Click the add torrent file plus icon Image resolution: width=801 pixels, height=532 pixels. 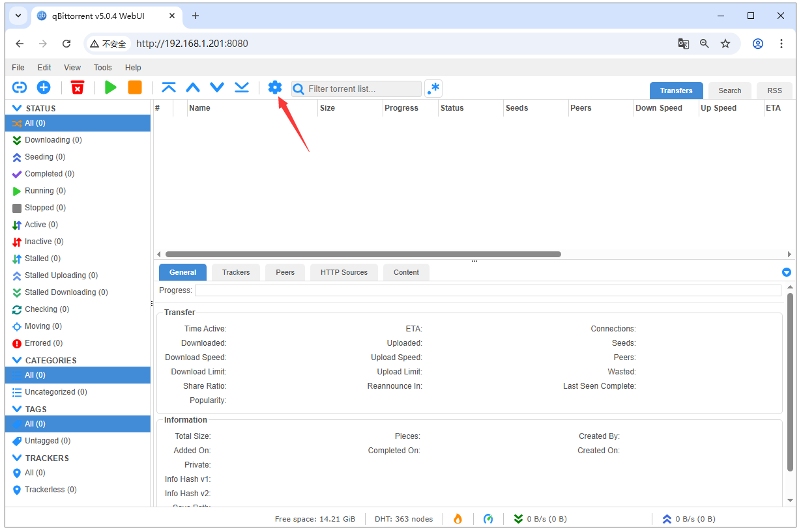coord(43,88)
